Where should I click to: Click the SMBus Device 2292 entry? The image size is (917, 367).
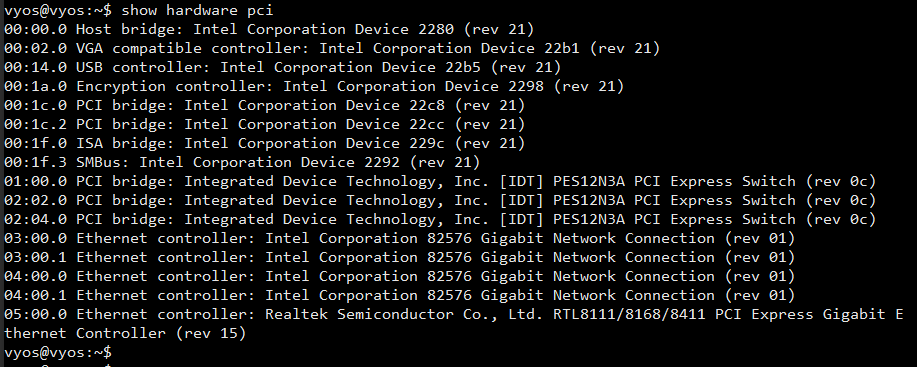(242, 162)
